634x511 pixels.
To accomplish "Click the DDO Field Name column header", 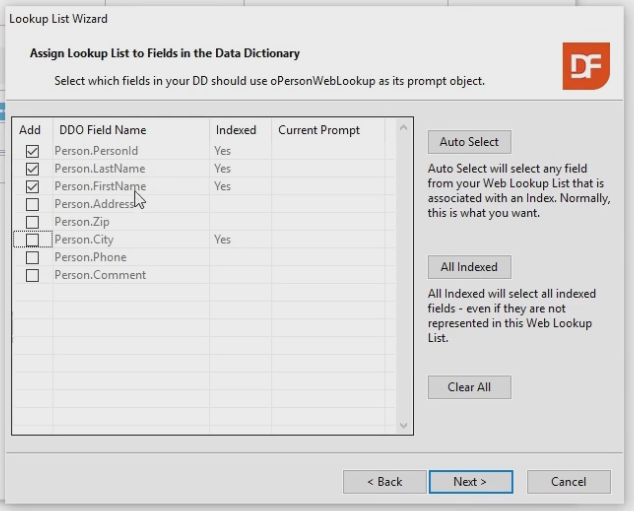I will point(103,130).
